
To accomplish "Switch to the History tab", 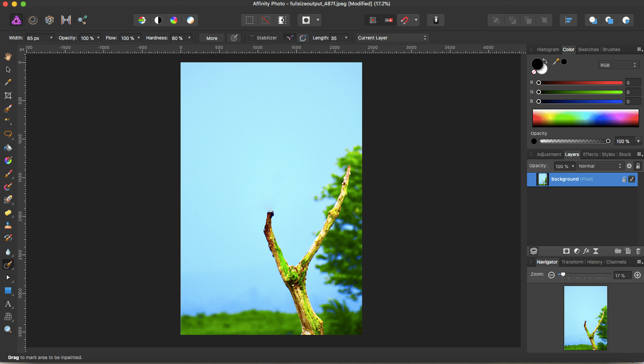I will click(x=594, y=262).
